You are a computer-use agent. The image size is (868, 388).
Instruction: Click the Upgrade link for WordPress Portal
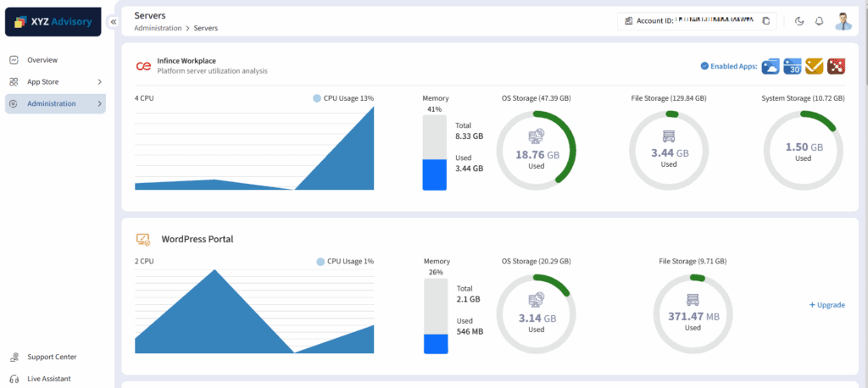(x=826, y=305)
